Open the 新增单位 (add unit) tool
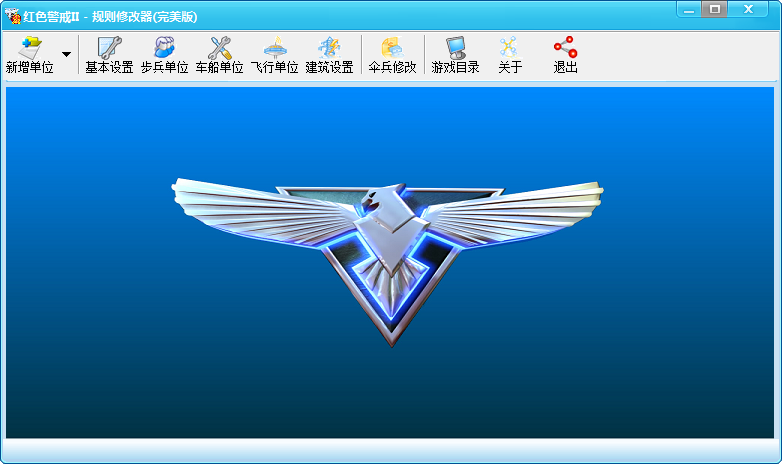The height and width of the screenshot is (464, 782). tap(30, 55)
